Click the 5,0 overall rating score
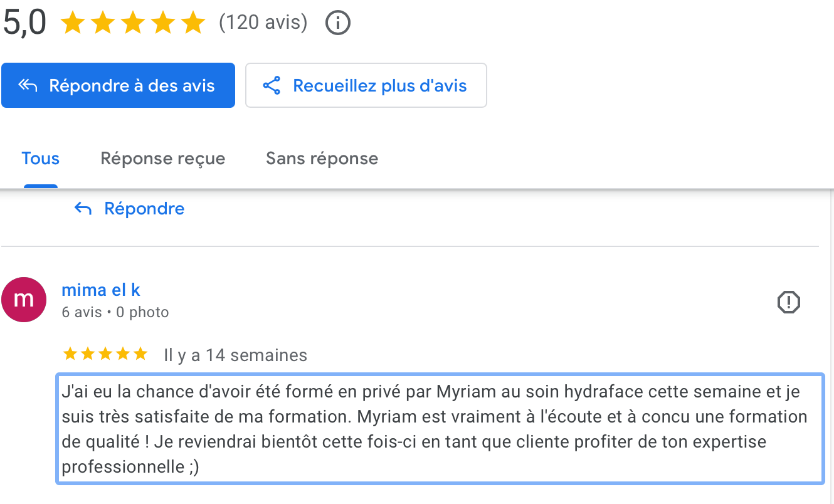834x504 pixels. pos(24,24)
